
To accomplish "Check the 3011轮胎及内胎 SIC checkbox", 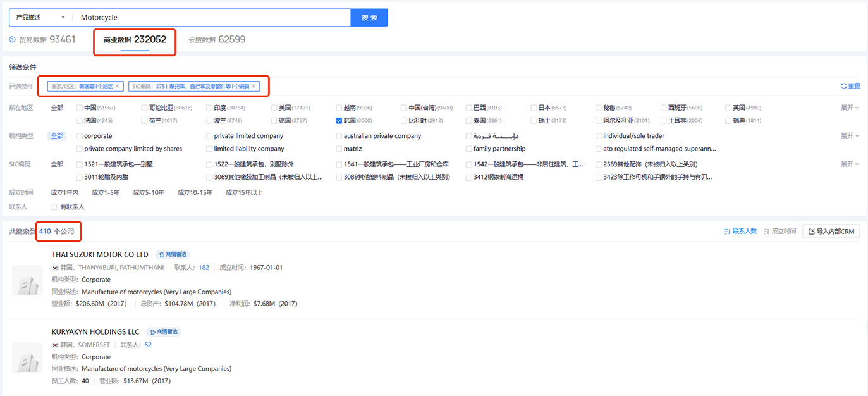I will pyautogui.click(x=79, y=177).
